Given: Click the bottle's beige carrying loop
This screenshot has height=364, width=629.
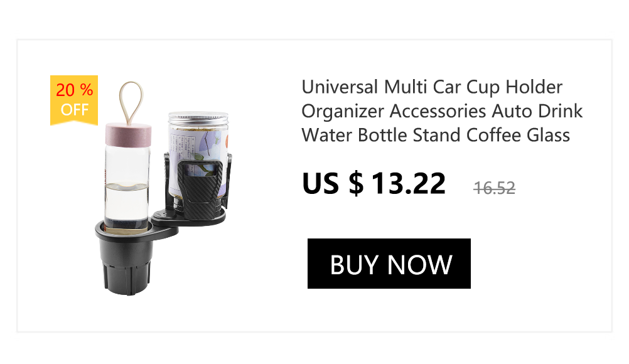Looking at the screenshot, I should 131,102.
